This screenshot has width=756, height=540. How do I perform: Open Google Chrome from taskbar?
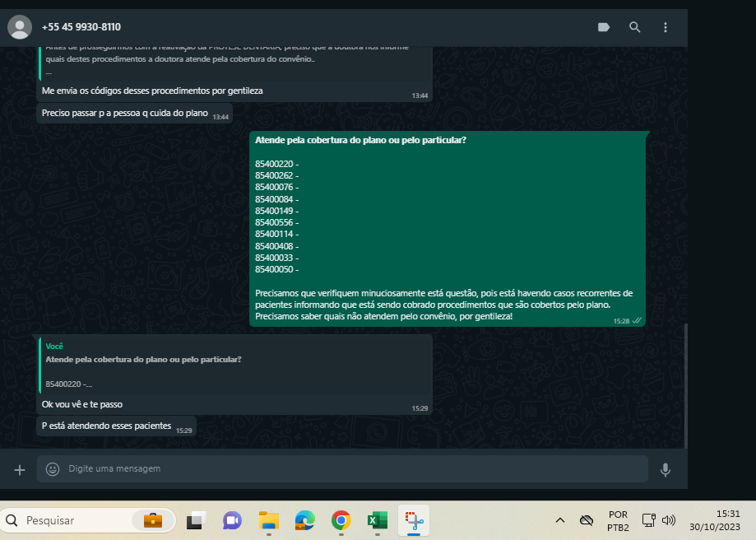pyautogui.click(x=341, y=520)
